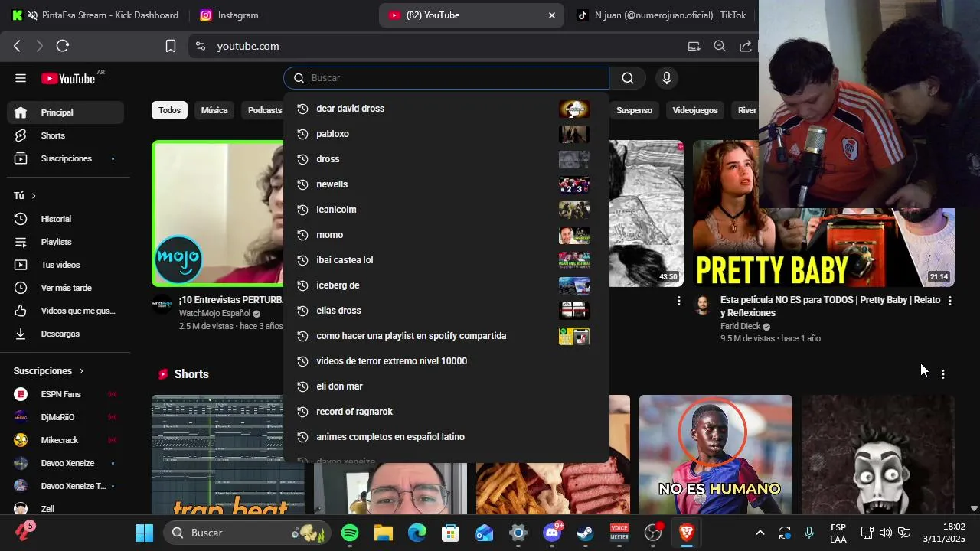
Task: Click the share icon in address bar
Action: coord(745,46)
